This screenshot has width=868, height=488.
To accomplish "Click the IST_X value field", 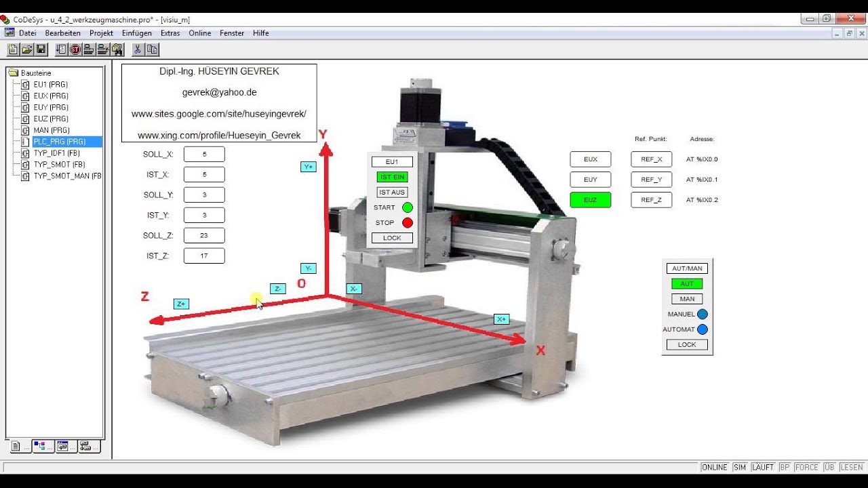I will click(x=204, y=174).
